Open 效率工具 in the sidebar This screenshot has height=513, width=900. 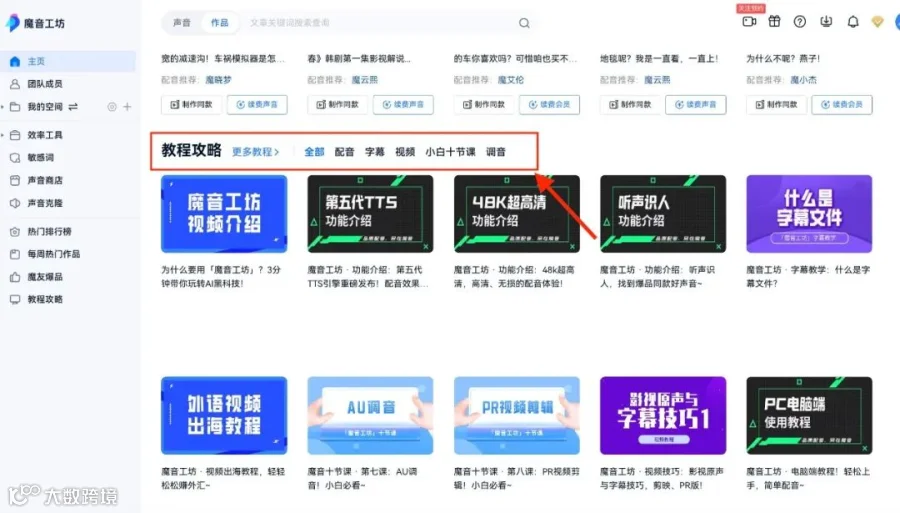45,135
